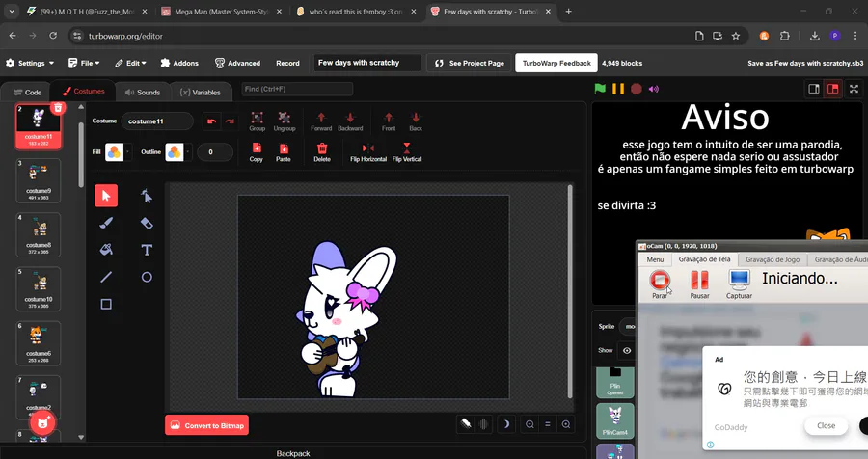Click the Copy icon
The image size is (868, 459).
257,152
